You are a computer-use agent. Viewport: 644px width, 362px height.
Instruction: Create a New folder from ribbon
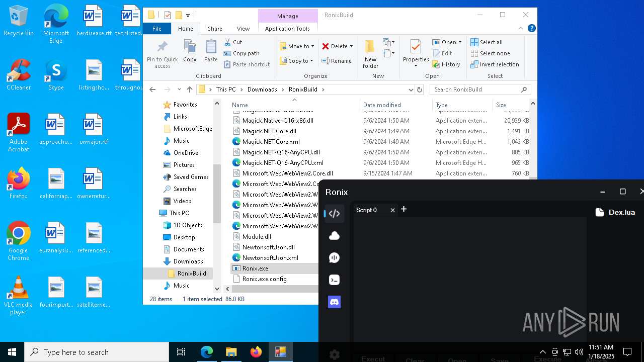(370, 54)
